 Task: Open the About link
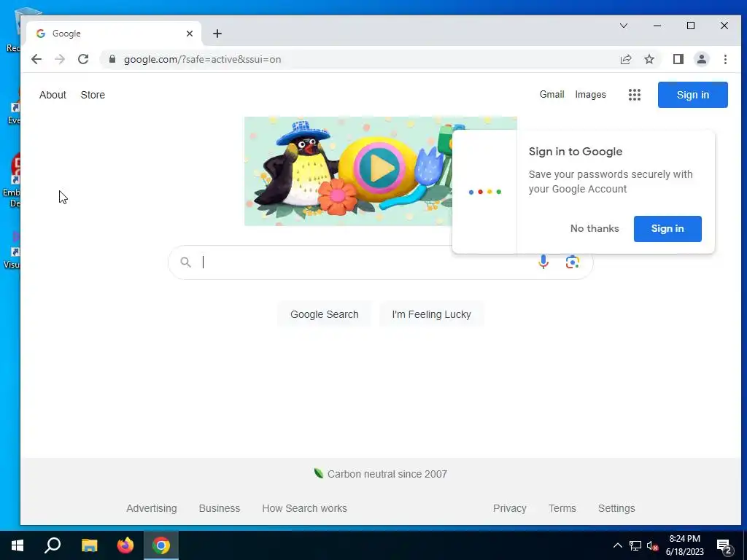53,95
